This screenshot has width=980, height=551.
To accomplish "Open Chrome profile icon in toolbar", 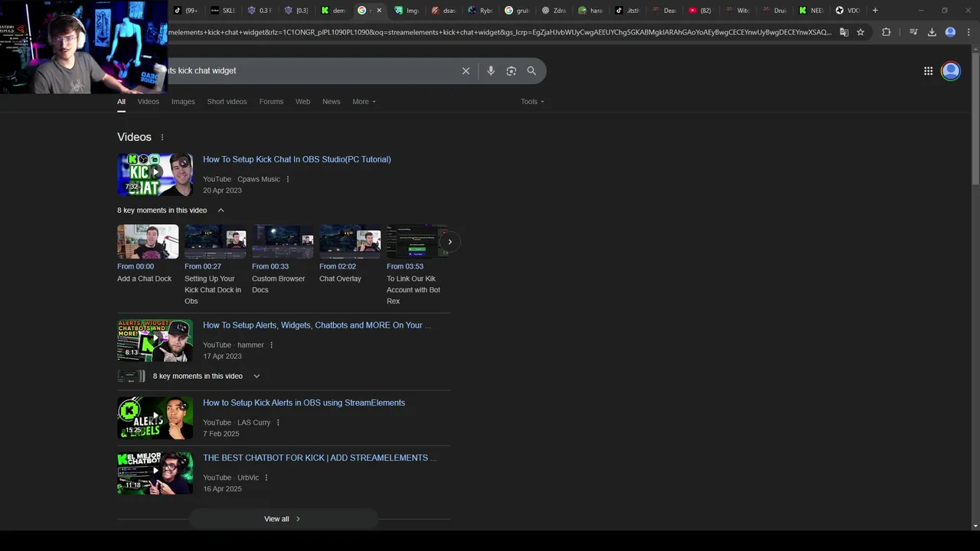I will [x=950, y=32].
